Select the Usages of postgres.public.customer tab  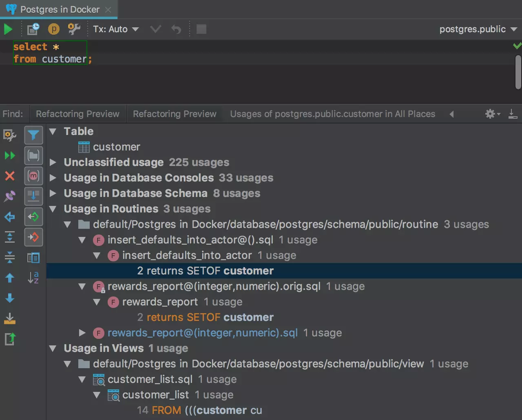point(332,114)
